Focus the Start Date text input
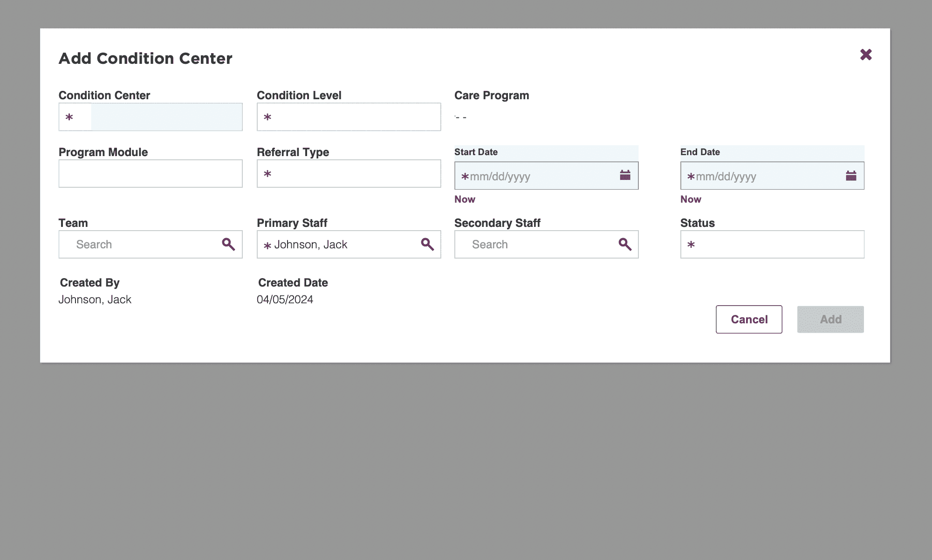Screen dimensions: 932x560 tap(536, 176)
